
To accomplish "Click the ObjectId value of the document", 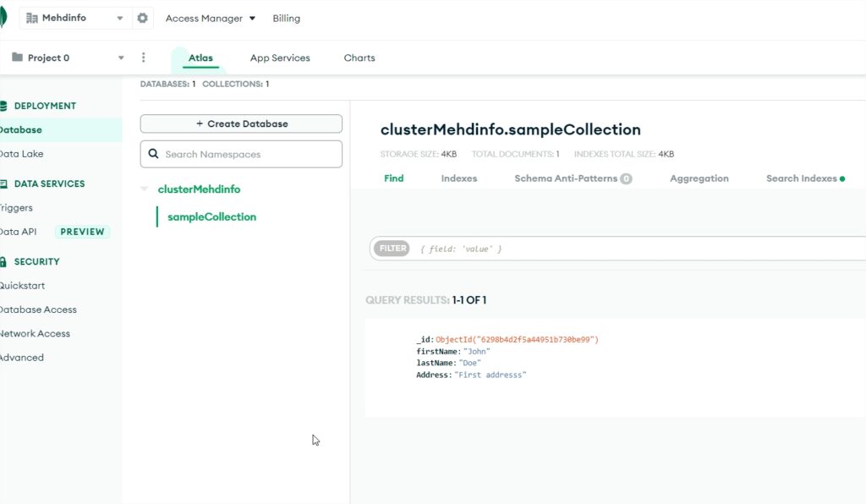I will 517,339.
